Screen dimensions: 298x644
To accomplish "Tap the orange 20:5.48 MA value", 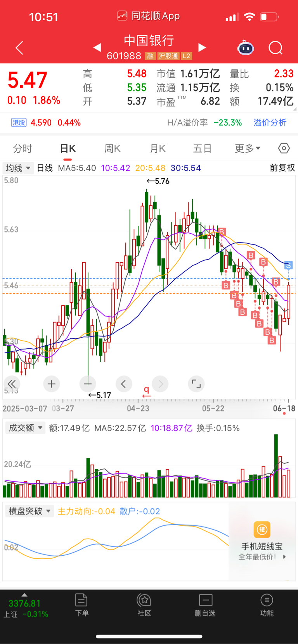I will [151, 168].
